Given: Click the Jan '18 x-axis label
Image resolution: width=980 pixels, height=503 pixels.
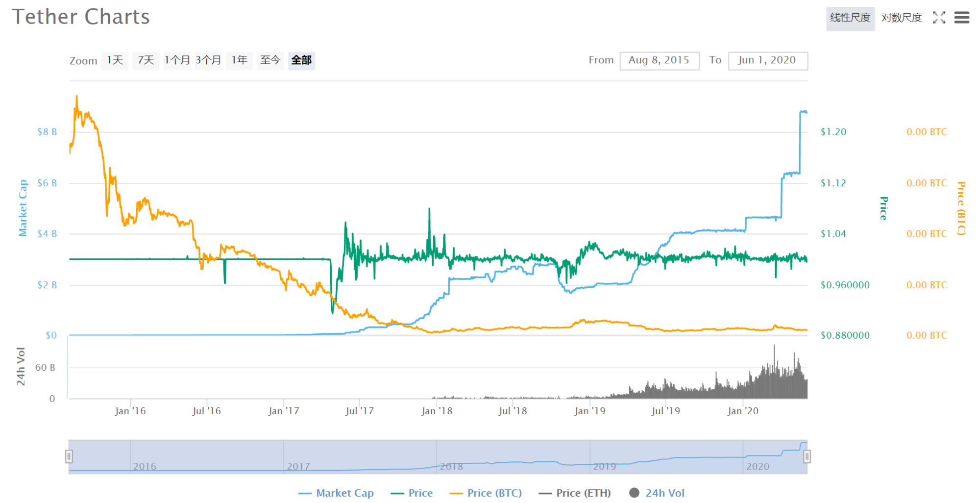Looking at the screenshot, I should (x=437, y=411).
